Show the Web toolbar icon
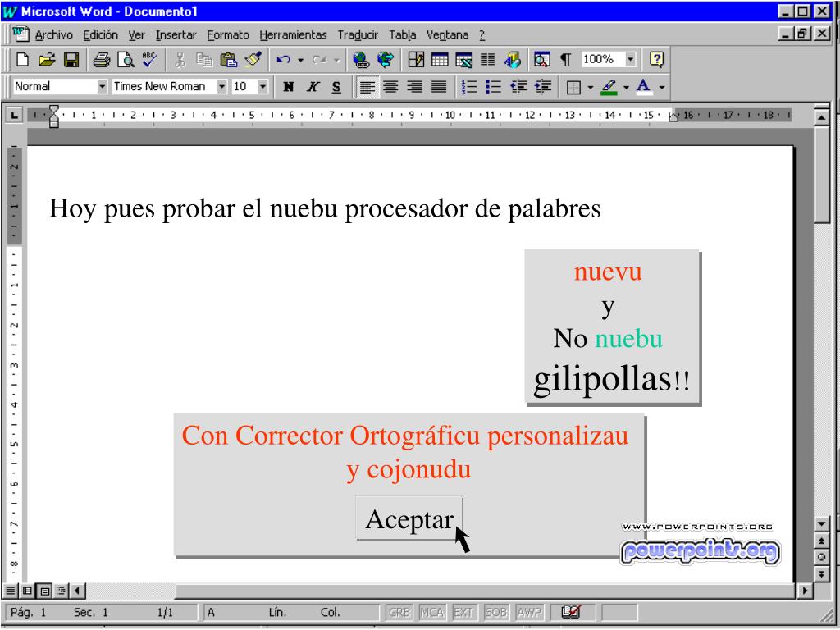 click(386, 59)
